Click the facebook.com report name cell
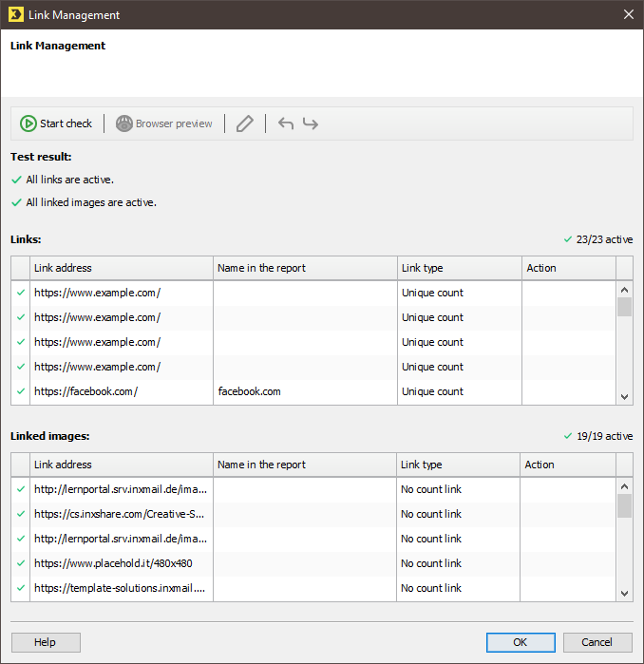The width and height of the screenshot is (644, 664). pyautogui.click(x=305, y=391)
